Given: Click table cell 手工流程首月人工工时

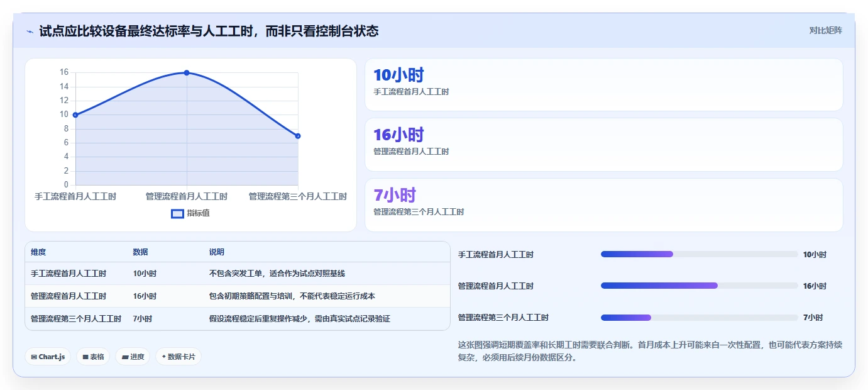Looking at the screenshot, I should coord(69,274).
